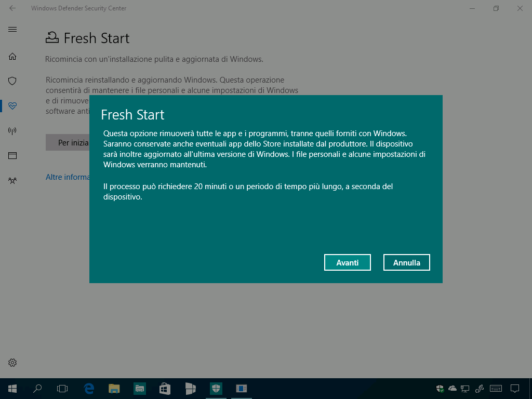Open Settings gear in the sidebar
Viewport: 532px width, 399px height.
point(12,362)
